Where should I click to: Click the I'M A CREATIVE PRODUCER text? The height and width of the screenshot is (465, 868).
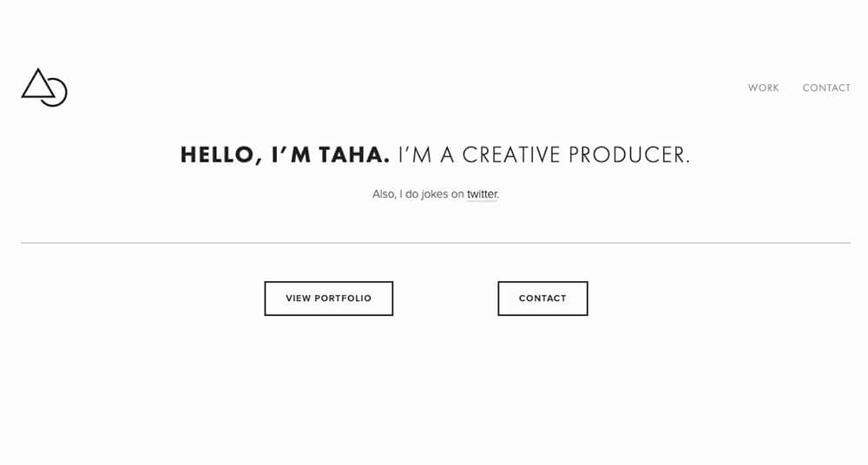(544, 154)
